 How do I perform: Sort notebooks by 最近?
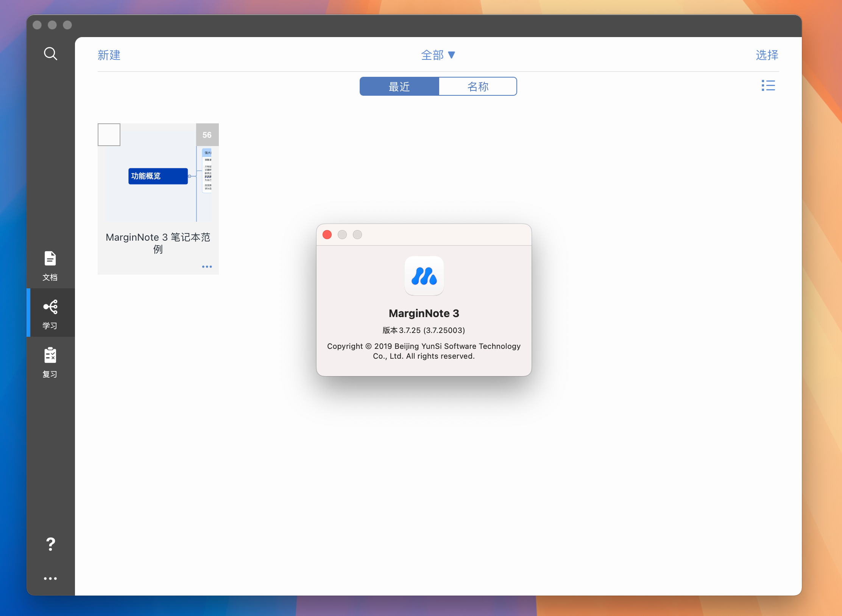[399, 87]
